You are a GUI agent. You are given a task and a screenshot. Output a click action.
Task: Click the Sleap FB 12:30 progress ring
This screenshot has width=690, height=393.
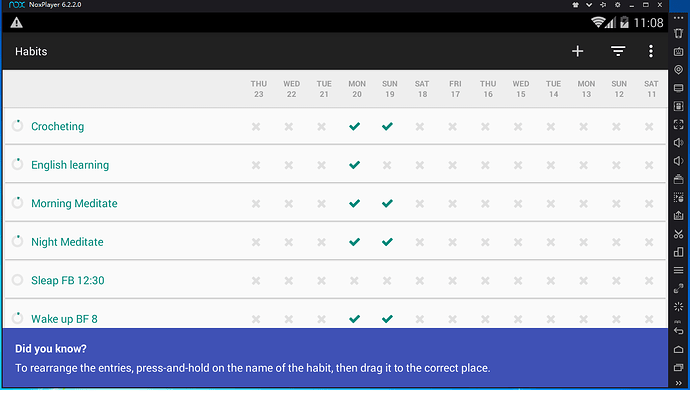pyautogui.click(x=17, y=280)
